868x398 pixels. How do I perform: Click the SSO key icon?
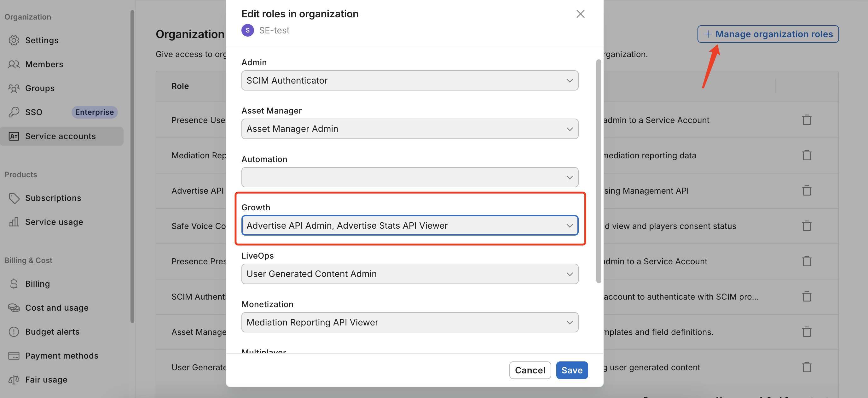(x=14, y=112)
